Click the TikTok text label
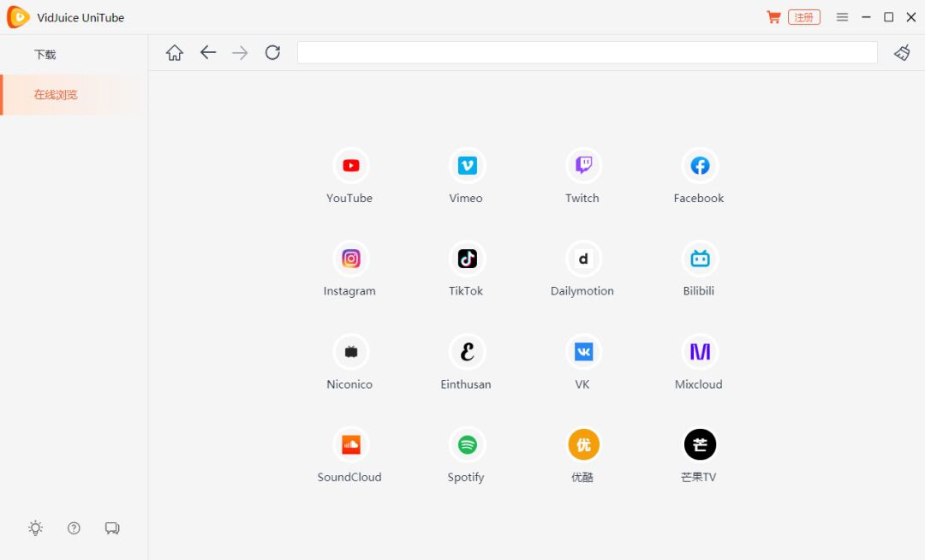This screenshot has height=560, width=925. pyautogui.click(x=465, y=290)
